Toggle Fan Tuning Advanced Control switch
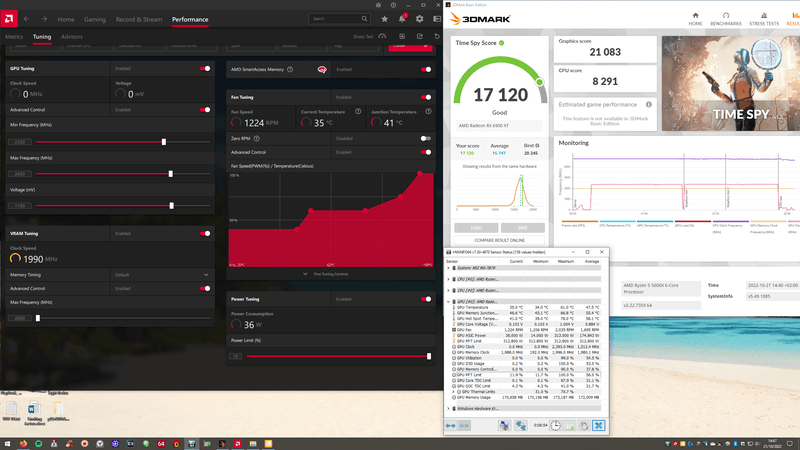This screenshot has height=450, width=800. 426,152
